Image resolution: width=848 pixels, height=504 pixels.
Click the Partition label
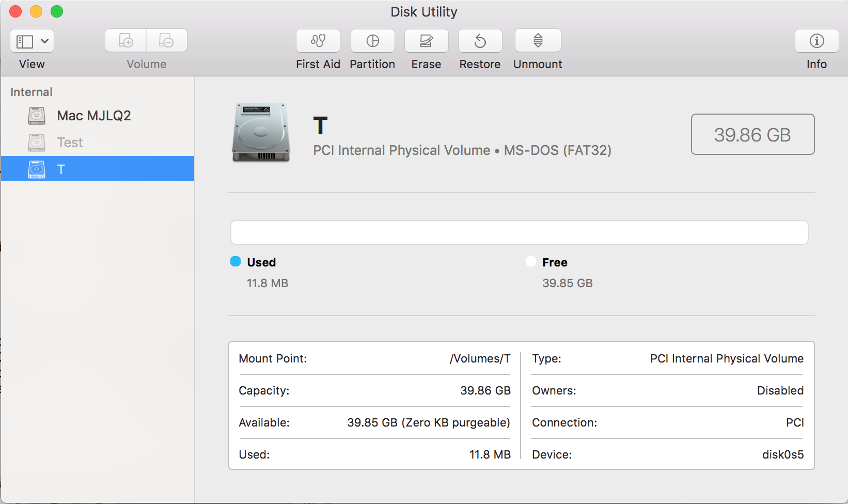click(x=372, y=64)
